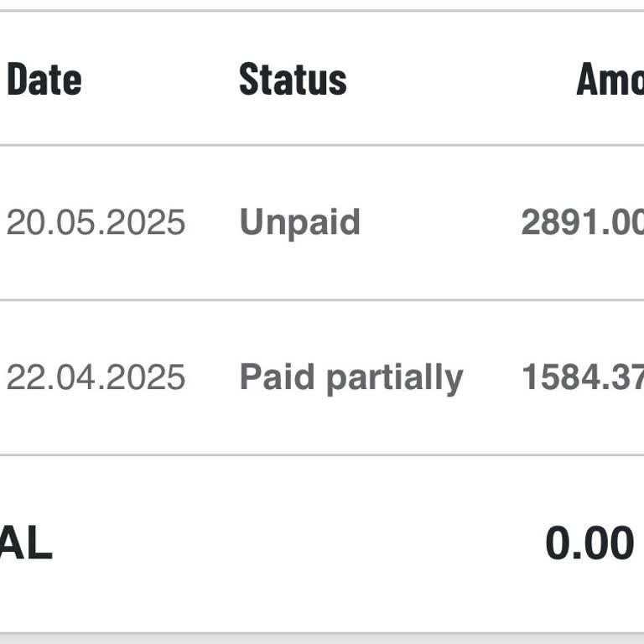
Task: Click the Paid partially status label
Action: (351, 378)
